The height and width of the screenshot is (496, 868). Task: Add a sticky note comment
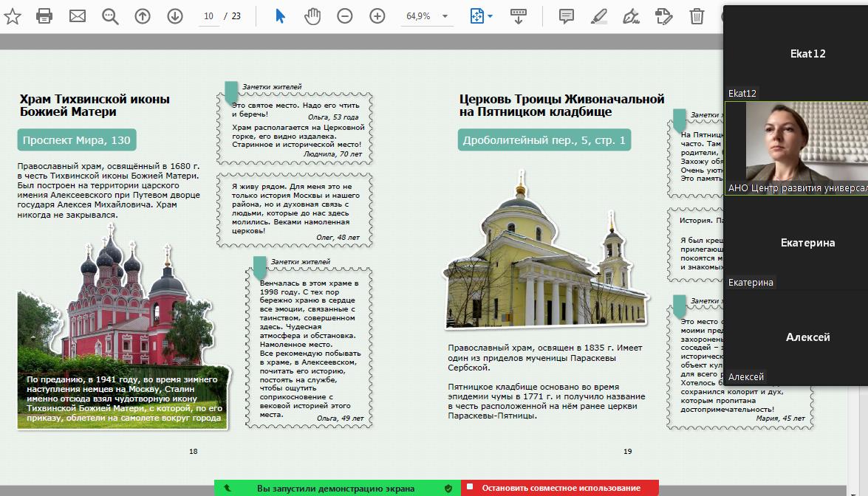tap(567, 16)
